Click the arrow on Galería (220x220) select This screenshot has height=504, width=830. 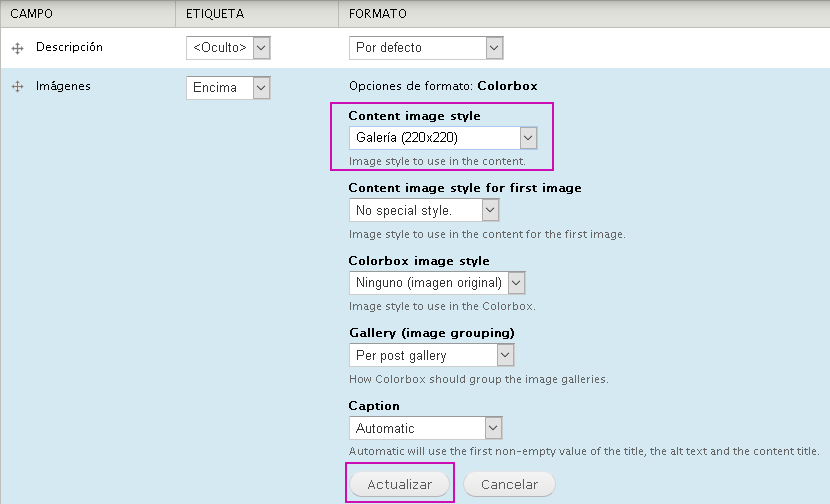(528, 138)
